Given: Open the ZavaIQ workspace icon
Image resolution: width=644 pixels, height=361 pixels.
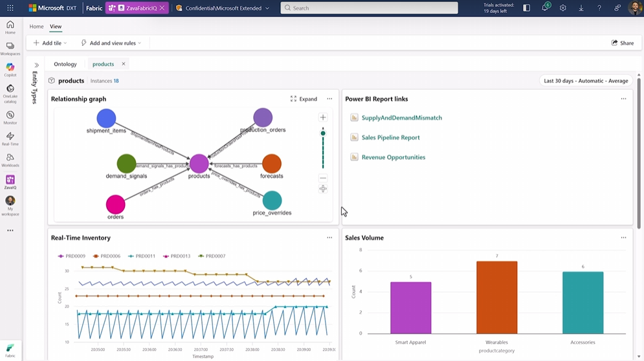Looking at the screenshot, I should coord(10,182).
